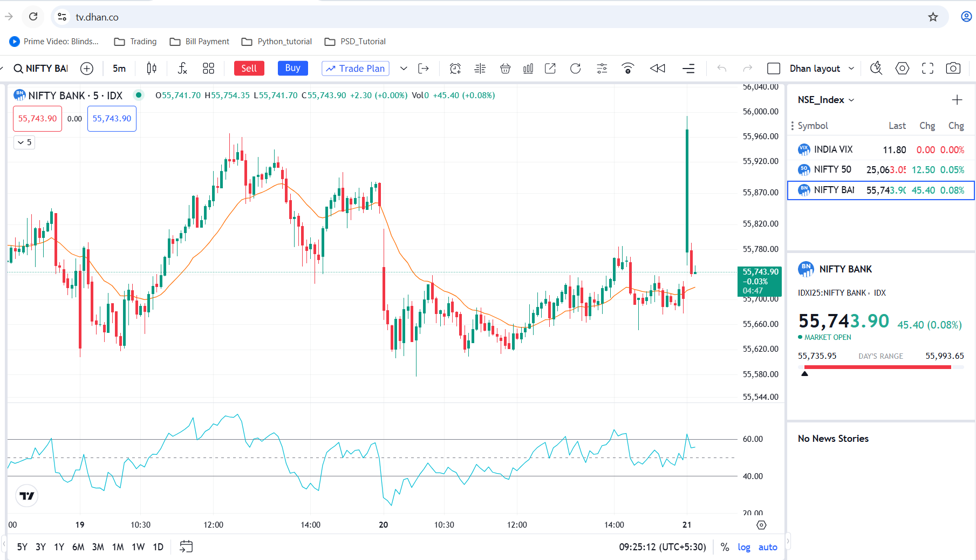Viewport: 976px width, 560px height.
Task: Open the 5m interval selector
Action: pyautogui.click(x=119, y=69)
